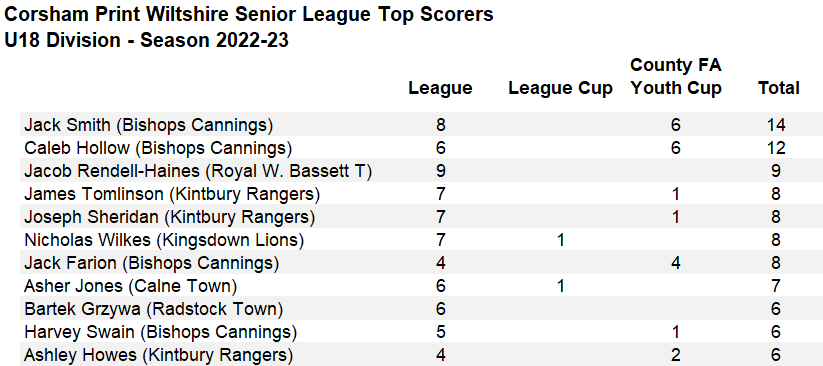
Task: Click the Top Scorers title heading
Action: click(249, 14)
